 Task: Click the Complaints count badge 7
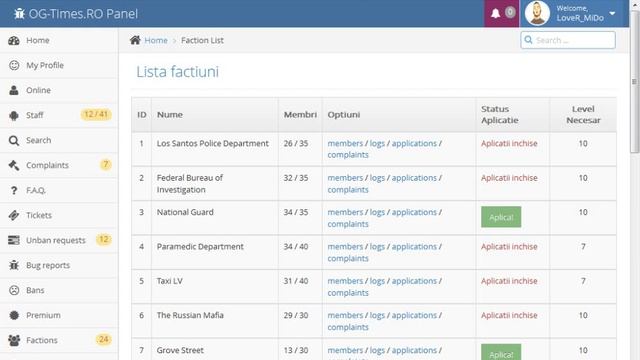106,164
